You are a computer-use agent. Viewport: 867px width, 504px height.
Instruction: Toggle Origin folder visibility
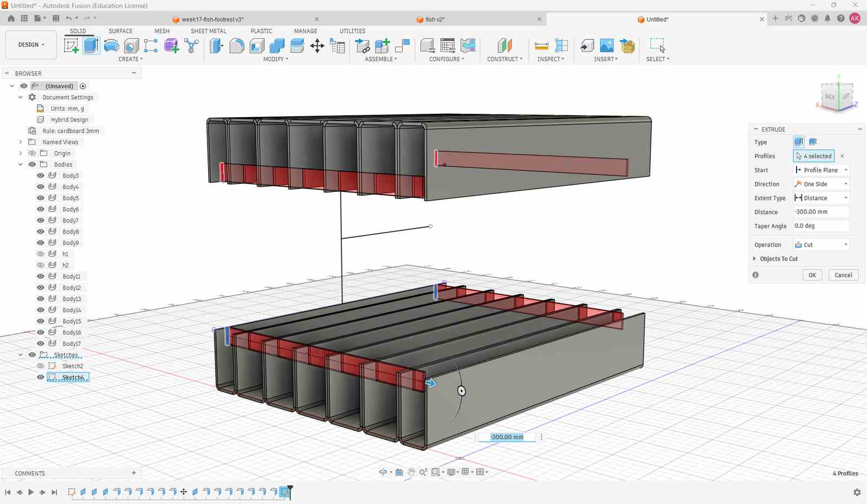pyautogui.click(x=32, y=153)
